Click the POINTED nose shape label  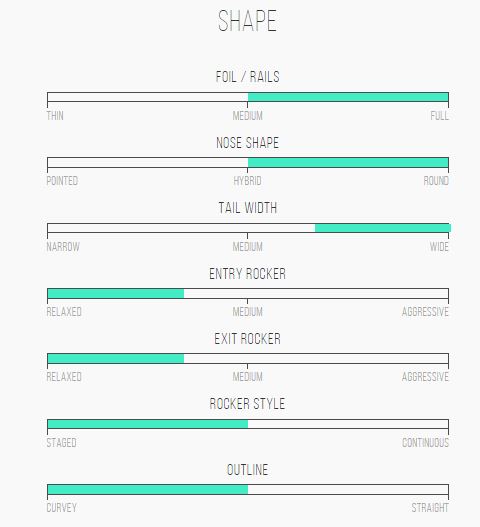click(x=62, y=181)
